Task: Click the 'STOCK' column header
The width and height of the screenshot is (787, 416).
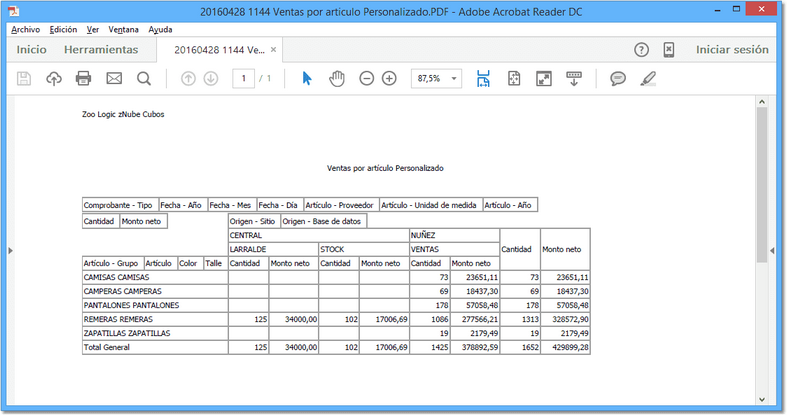Action: tap(364, 249)
